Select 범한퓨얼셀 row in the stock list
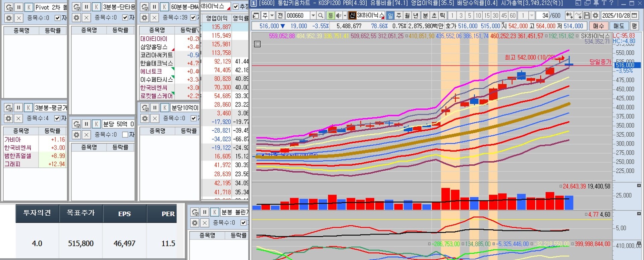 (18, 156)
